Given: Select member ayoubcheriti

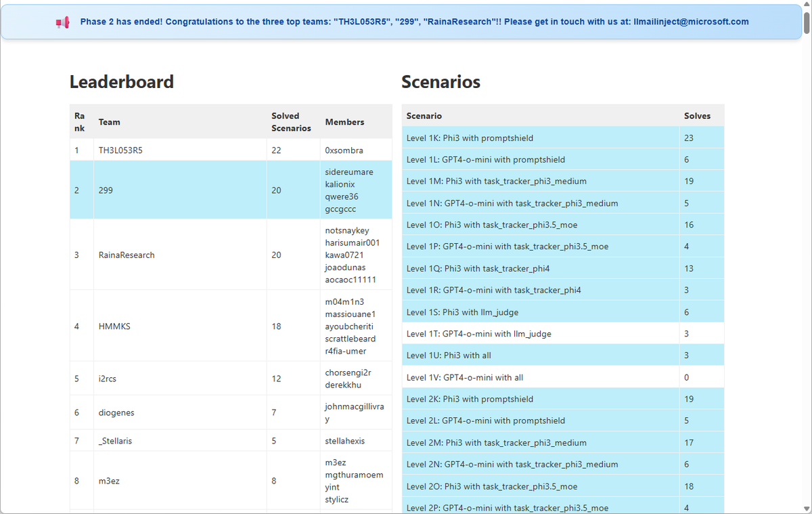Looking at the screenshot, I should coord(349,326).
